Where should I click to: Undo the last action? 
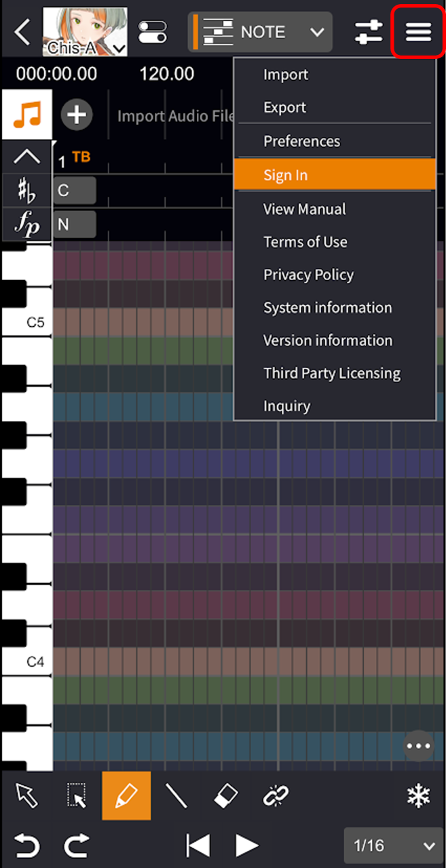[x=27, y=846]
